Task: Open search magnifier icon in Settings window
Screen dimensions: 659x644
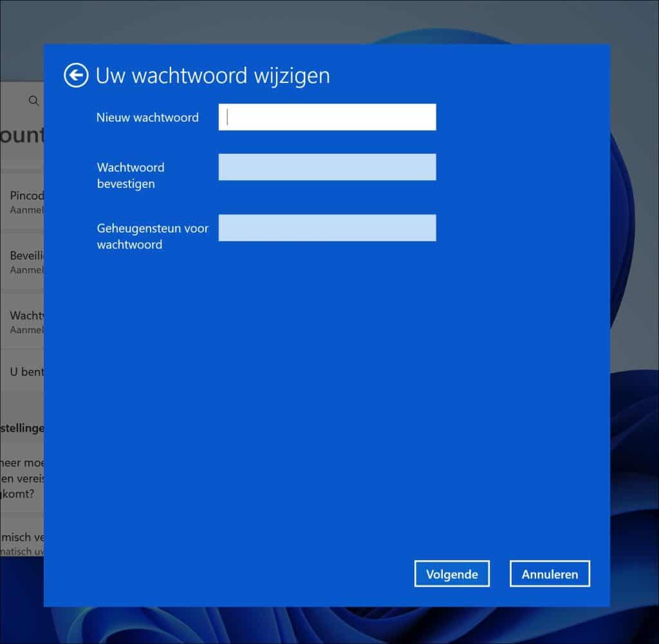Action: click(33, 101)
